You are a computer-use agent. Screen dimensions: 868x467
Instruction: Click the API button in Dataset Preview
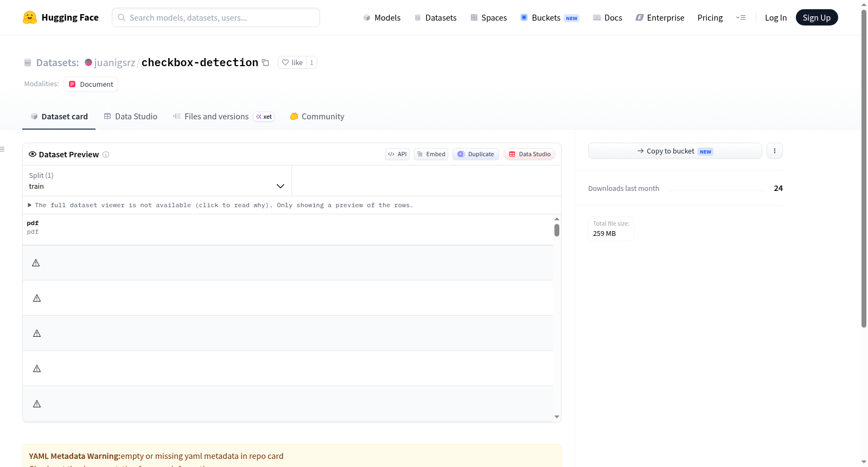tap(397, 154)
